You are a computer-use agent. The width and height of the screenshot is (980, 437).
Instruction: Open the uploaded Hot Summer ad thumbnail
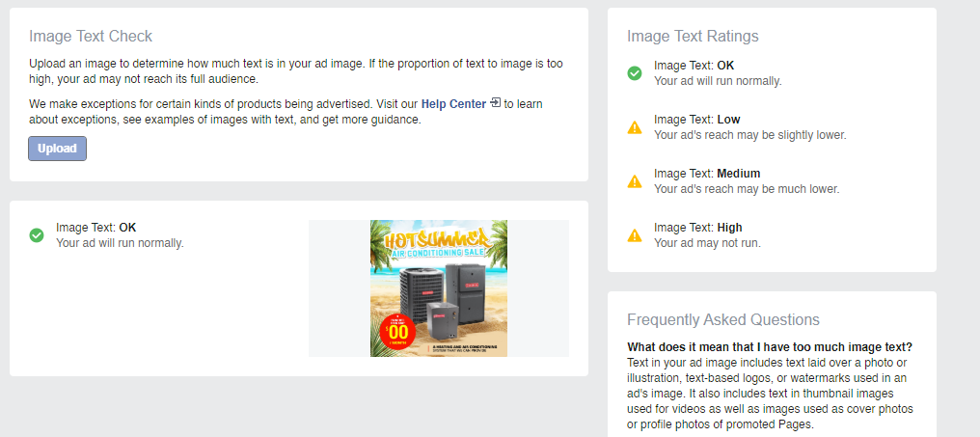click(439, 288)
